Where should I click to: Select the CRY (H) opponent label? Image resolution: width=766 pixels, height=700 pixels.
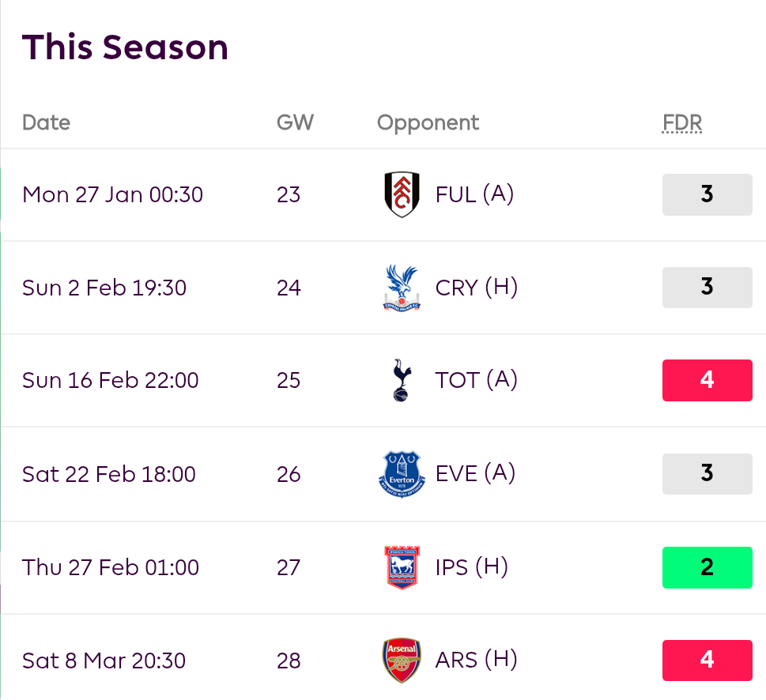coord(476,288)
